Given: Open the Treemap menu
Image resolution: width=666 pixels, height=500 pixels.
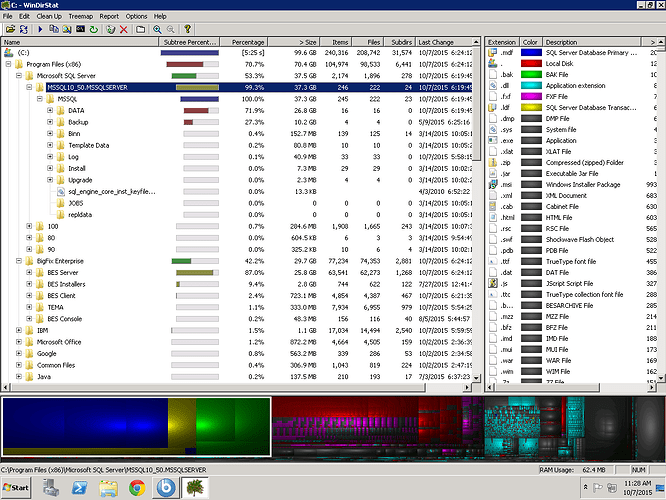Looking at the screenshot, I should tap(80, 16).
